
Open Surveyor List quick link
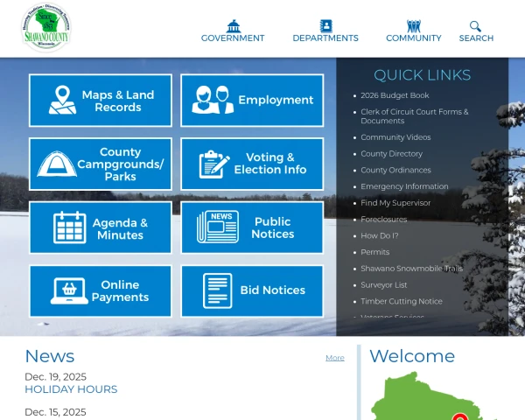[384, 285]
